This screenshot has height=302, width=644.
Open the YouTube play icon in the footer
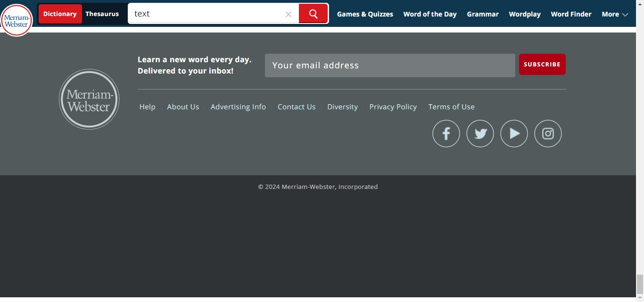point(514,134)
